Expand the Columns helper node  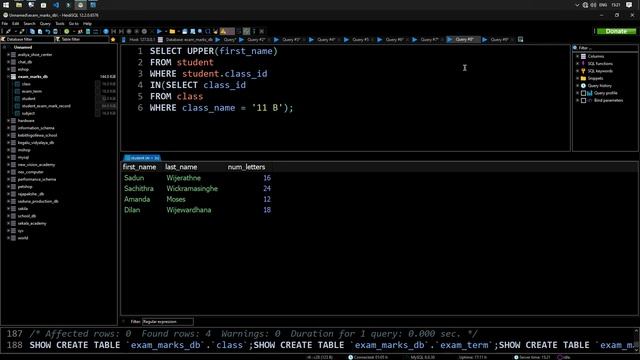[x=578, y=56]
